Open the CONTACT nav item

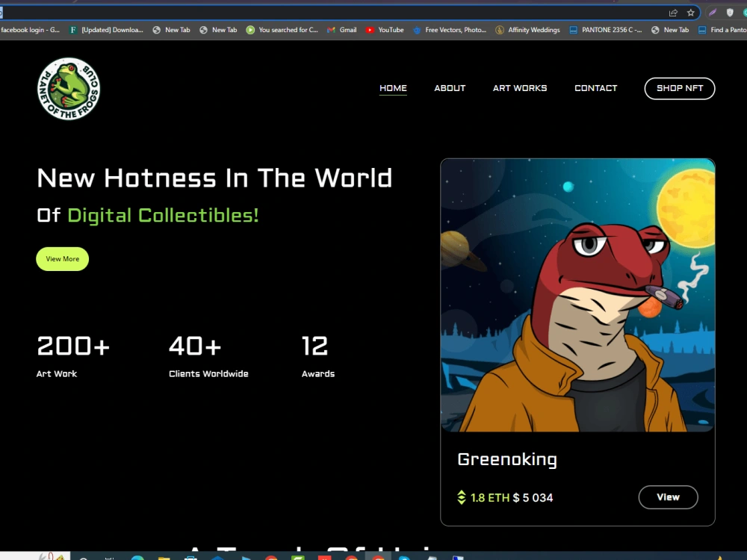[x=595, y=88]
